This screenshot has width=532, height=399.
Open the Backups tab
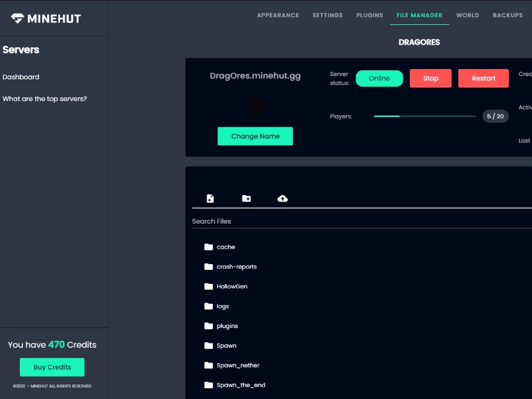point(508,15)
